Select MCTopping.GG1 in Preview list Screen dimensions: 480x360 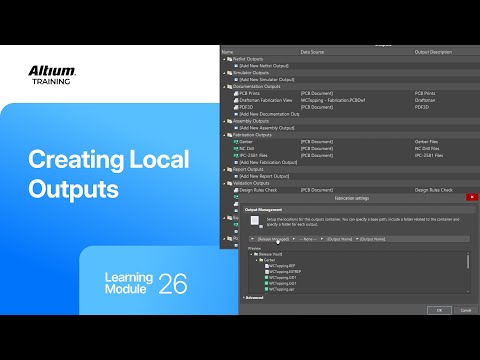coord(283,283)
